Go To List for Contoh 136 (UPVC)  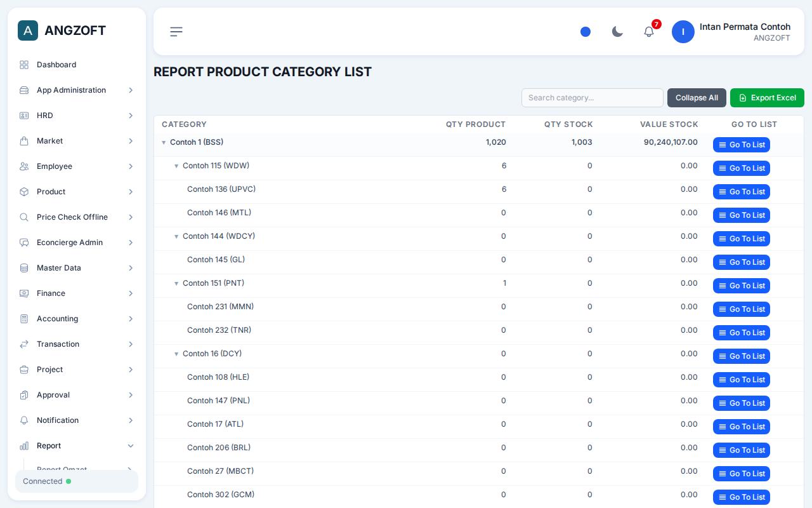tap(741, 192)
